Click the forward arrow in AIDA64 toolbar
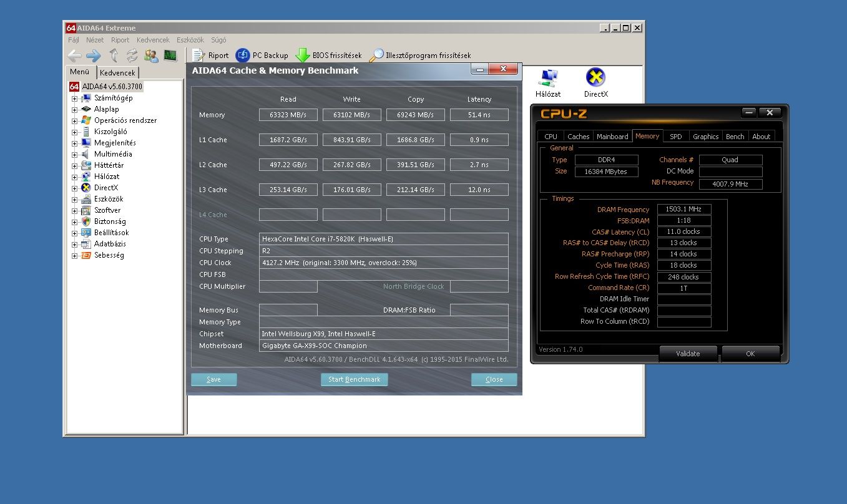The height and width of the screenshot is (504, 847). point(94,56)
